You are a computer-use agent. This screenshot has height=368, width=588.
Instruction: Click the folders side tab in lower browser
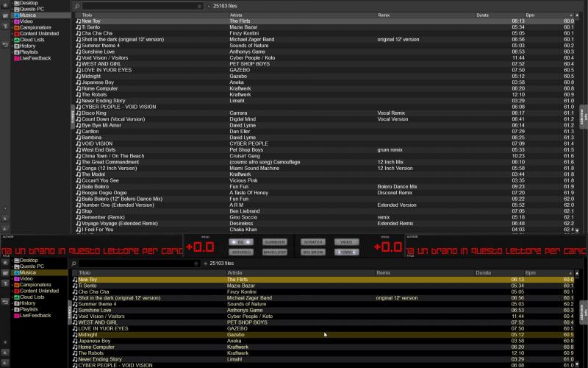[x=69, y=312]
